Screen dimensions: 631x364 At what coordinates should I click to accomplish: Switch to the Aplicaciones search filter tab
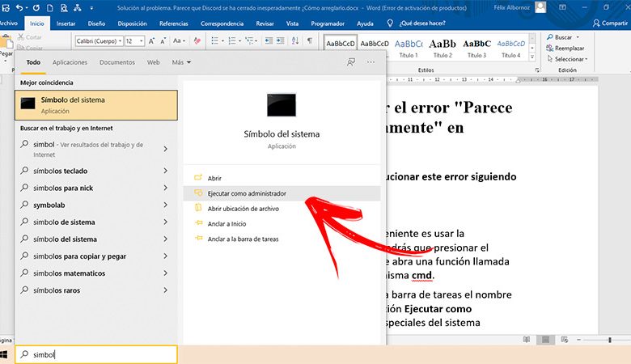click(x=70, y=62)
